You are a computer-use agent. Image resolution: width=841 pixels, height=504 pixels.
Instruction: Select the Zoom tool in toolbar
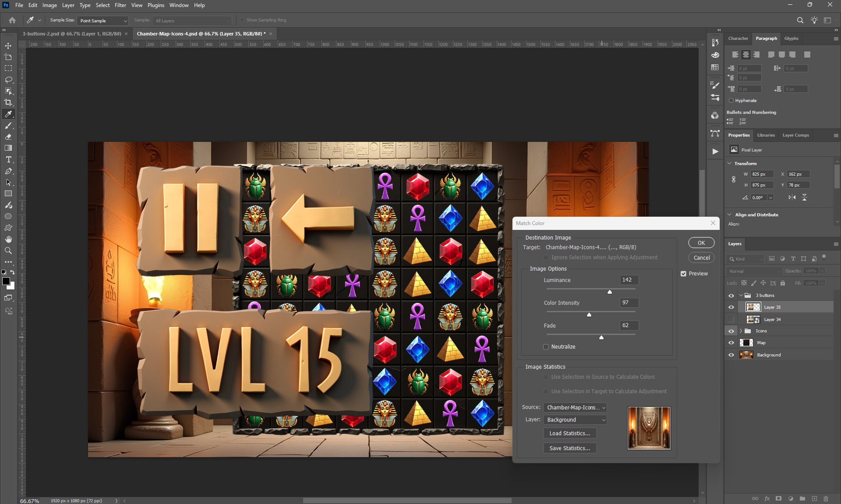(8, 250)
